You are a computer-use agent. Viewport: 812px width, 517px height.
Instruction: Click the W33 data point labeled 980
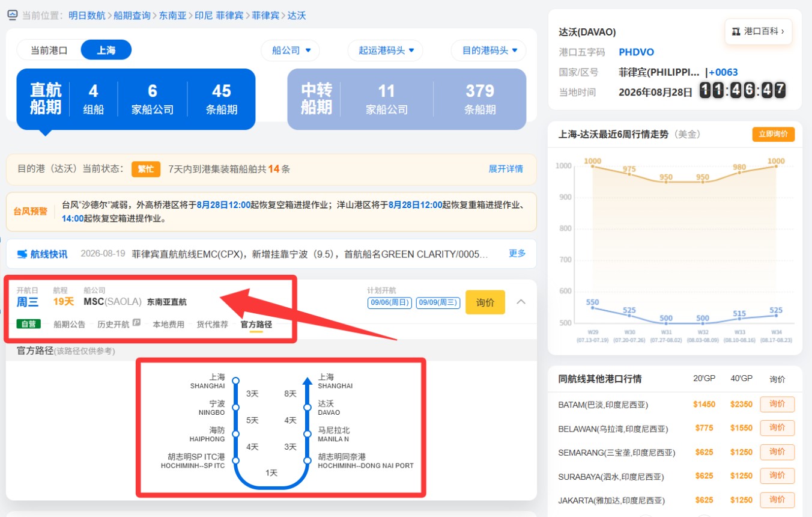(739, 173)
